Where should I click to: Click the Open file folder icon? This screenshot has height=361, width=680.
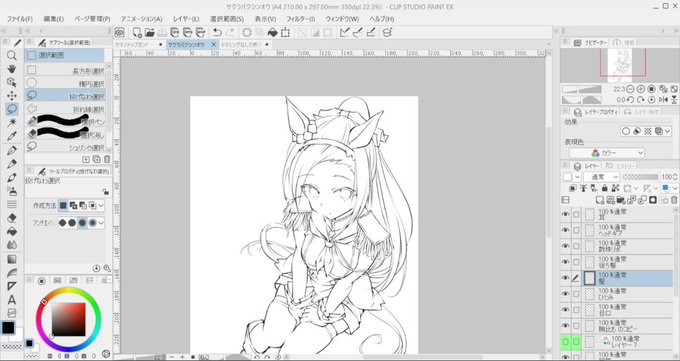point(150,33)
